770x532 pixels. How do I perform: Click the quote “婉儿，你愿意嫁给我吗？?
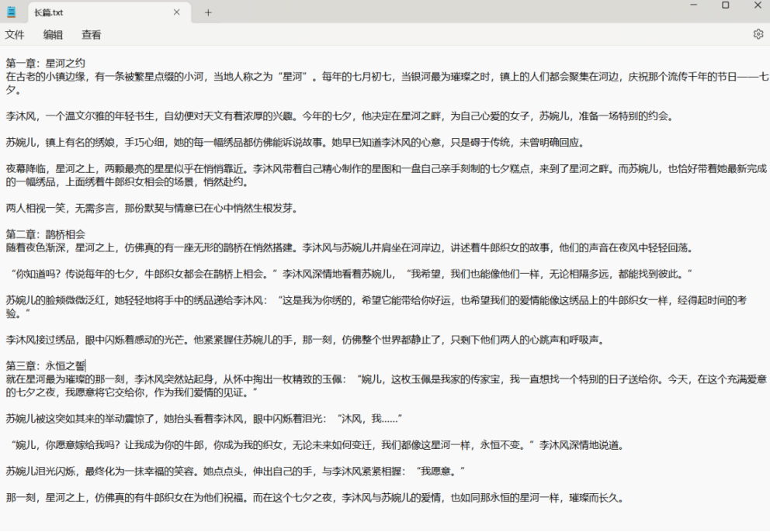tap(317, 446)
